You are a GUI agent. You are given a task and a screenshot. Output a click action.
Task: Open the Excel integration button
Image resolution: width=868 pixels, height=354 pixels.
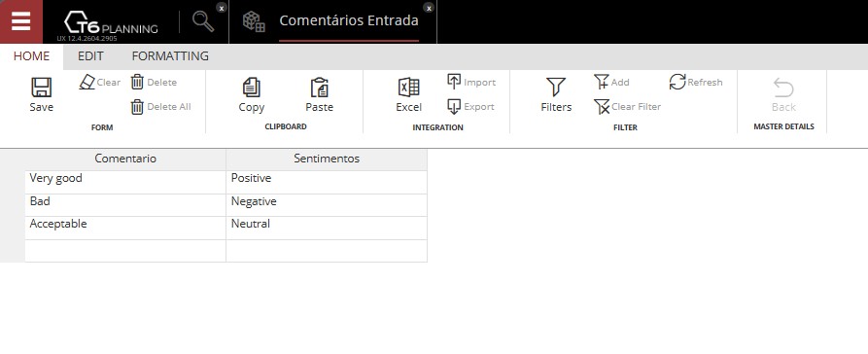pos(408,94)
